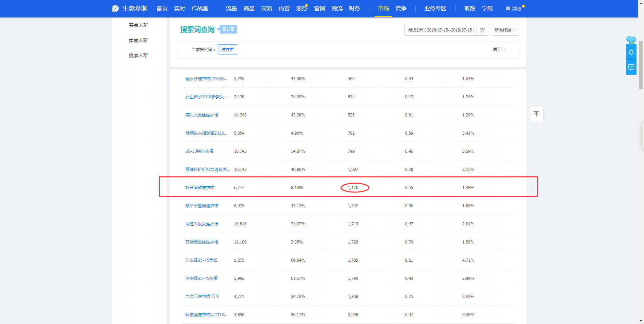644x324 pixels.
Task: Open keyword 女生裙子2018新款女...
Action: (x=207, y=97)
